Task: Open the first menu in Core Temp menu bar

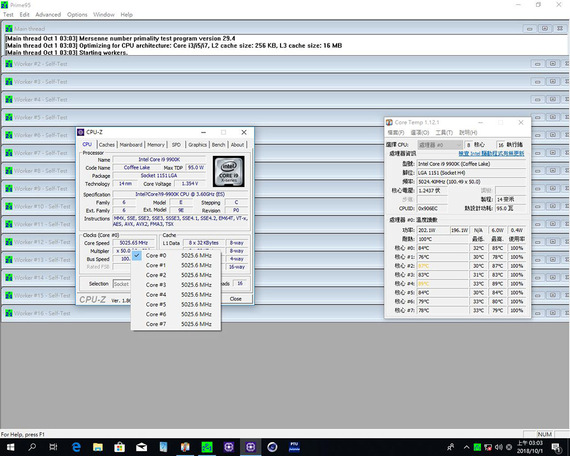Action: (396, 132)
